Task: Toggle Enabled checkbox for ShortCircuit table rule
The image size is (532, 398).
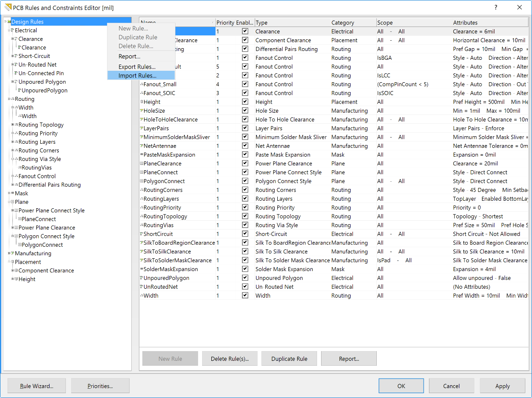Action: (x=245, y=234)
